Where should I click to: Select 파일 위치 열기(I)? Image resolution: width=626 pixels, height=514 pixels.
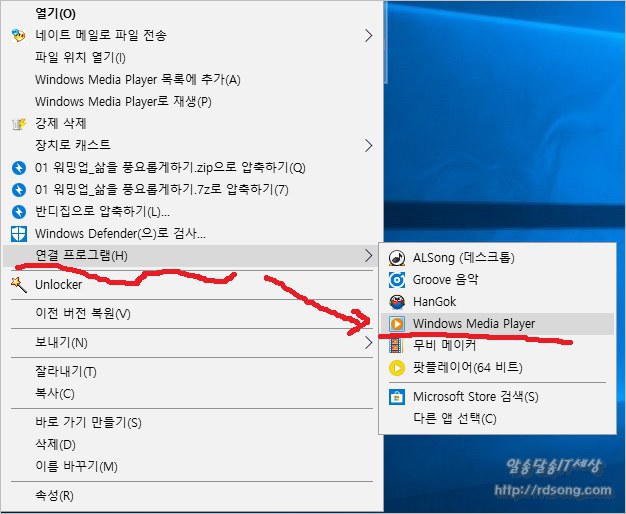192,58
